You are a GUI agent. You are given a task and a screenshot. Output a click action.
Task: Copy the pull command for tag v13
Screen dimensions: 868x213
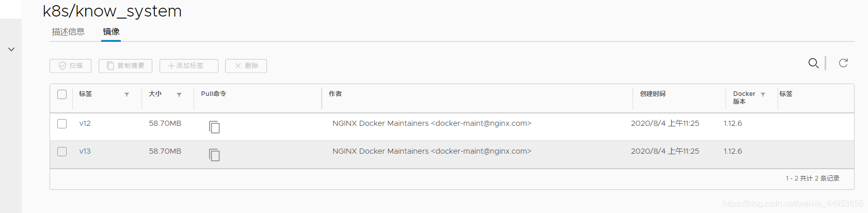pyautogui.click(x=214, y=155)
